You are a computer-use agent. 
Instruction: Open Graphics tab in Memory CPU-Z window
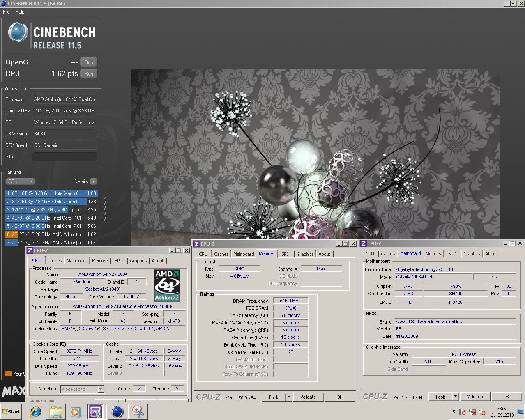pyautogui.click(x=305, y=254)
